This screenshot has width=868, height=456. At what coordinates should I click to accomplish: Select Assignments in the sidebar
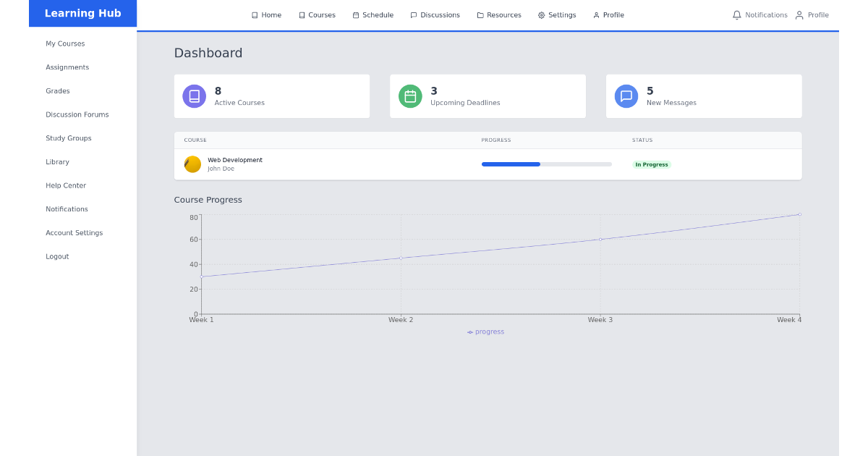coord(67,67)
